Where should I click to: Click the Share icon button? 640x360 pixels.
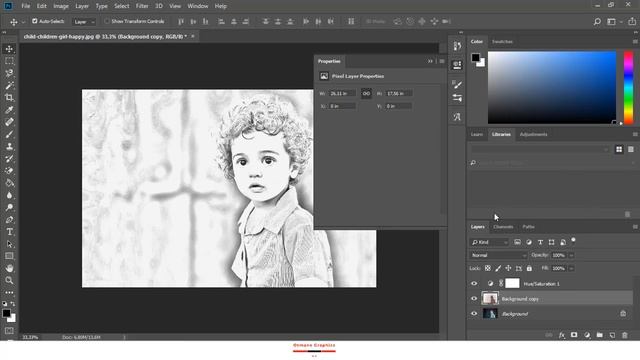632,22
